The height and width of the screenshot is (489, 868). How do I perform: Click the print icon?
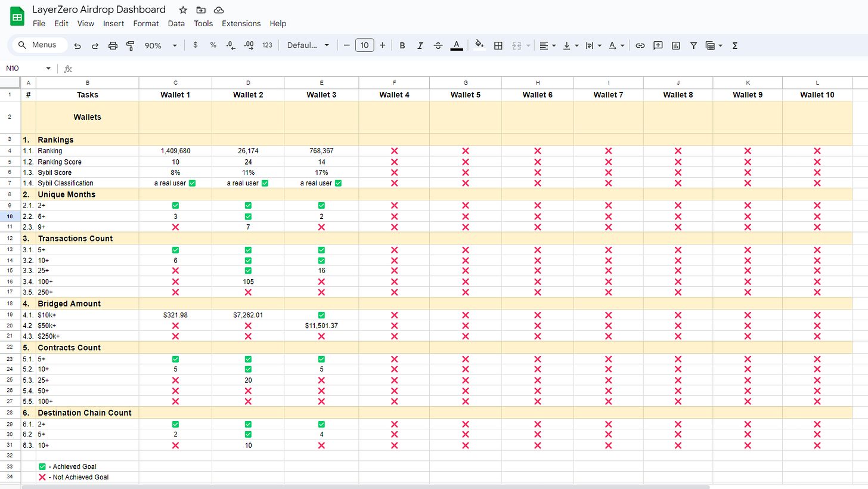click(x=113, y=45)
